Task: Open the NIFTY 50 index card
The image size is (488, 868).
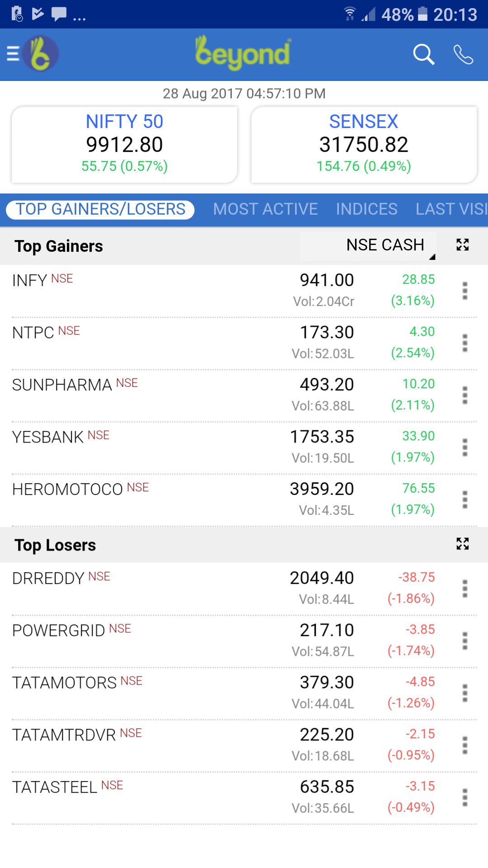Action: [124, 145]
